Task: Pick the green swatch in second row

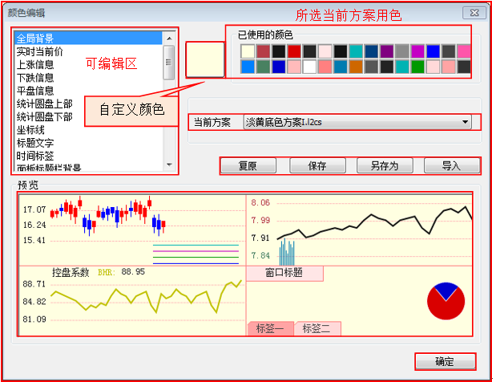Action: tap(417, 67)
